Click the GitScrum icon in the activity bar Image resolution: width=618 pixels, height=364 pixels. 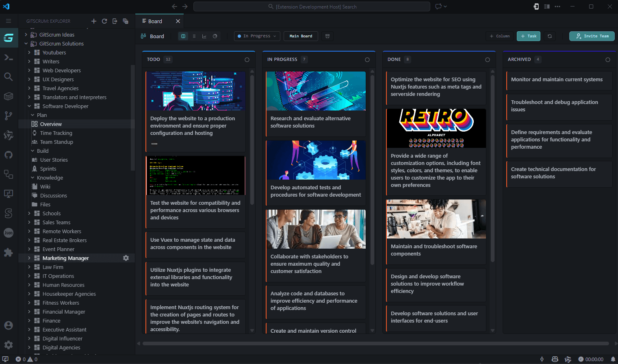pyautogui.click(x=9, y=37)
